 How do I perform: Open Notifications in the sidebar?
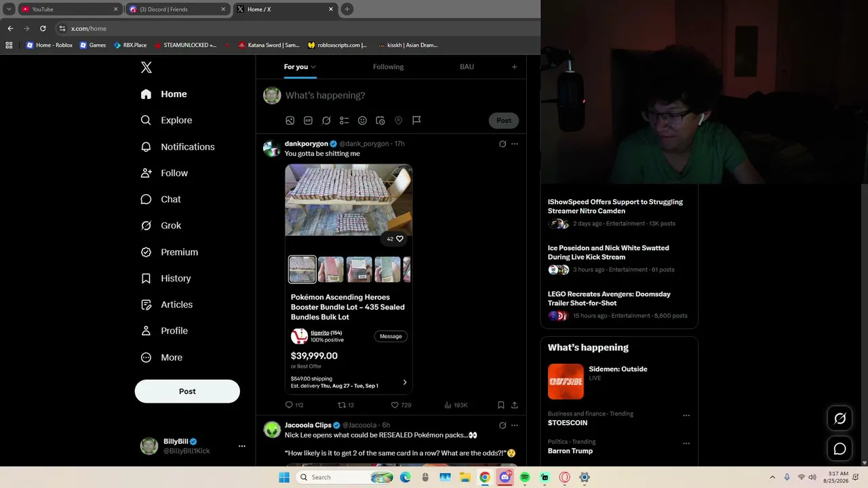click(x=177, y=146)
